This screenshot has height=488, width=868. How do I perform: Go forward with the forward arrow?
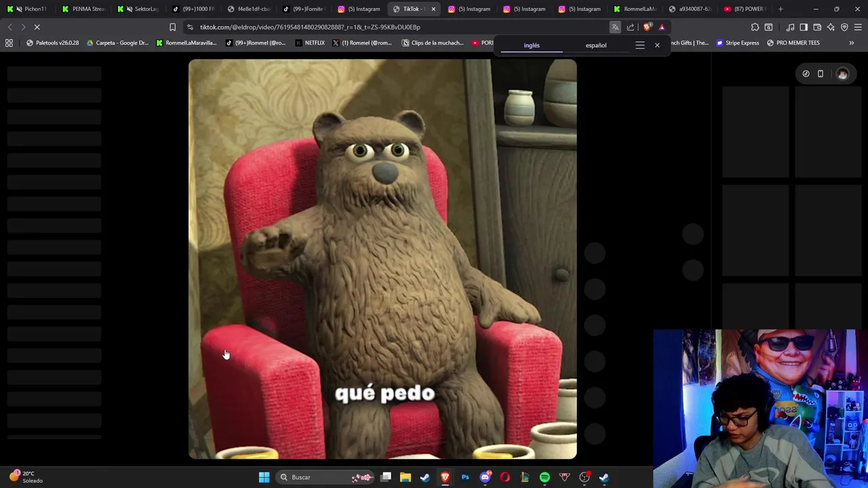tap(23, 27)
